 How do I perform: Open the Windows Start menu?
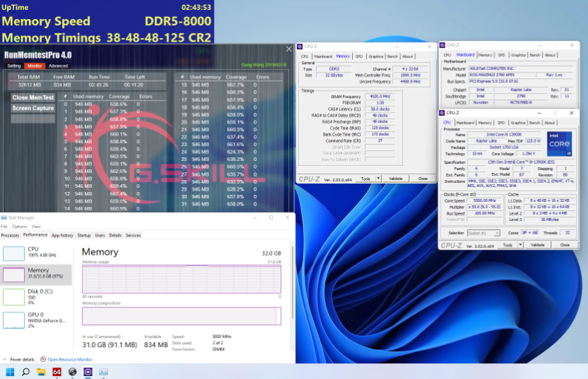tap(10, 372)
